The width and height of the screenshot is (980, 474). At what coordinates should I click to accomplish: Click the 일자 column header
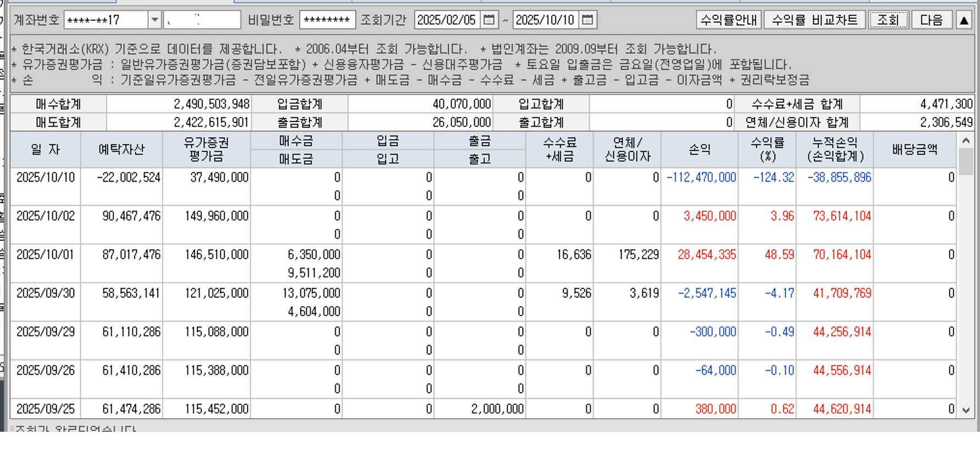pyautogui.click(x=46, y=150)
